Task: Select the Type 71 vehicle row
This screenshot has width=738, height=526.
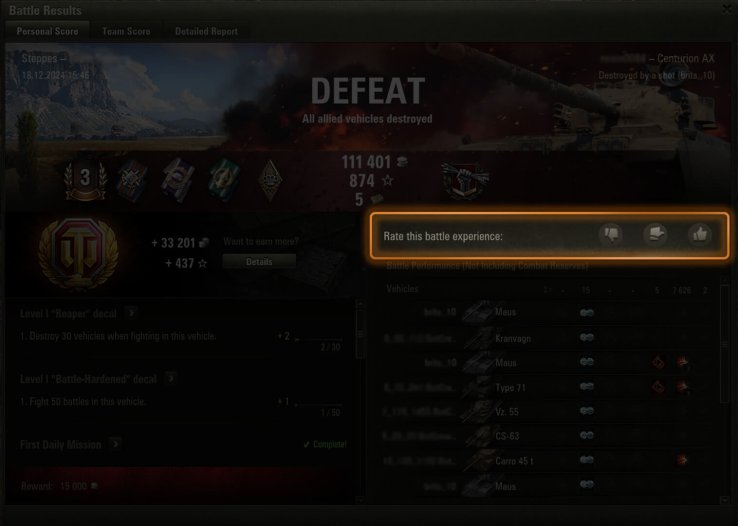Action: point(548,387)
